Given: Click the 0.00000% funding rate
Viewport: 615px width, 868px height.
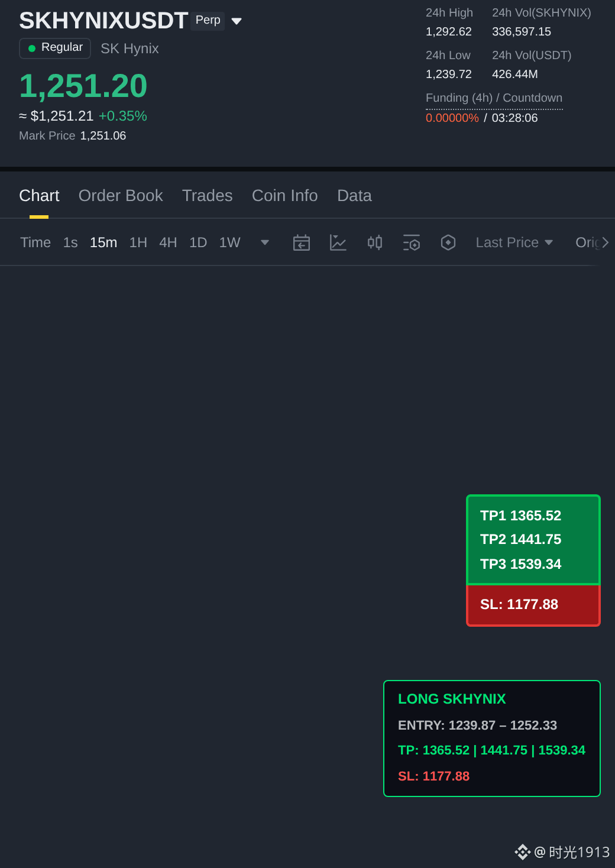Looking at the screenshot, I should coord(452,118).
